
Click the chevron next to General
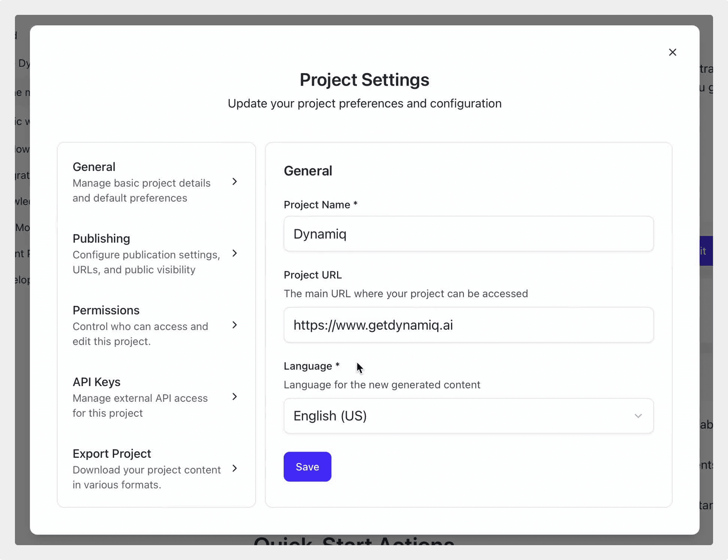[x=235, y=182]
